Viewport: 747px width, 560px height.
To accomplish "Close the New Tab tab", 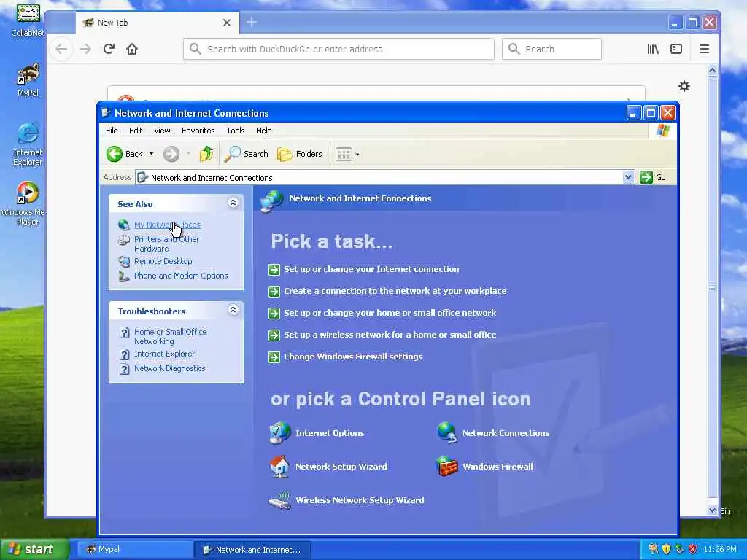I will (227, 23).
